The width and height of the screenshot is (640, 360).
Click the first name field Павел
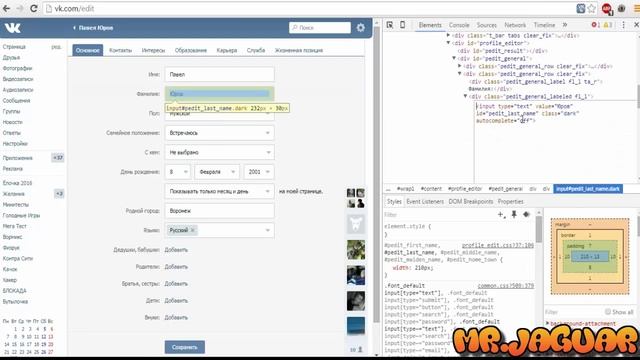point(220,75)
